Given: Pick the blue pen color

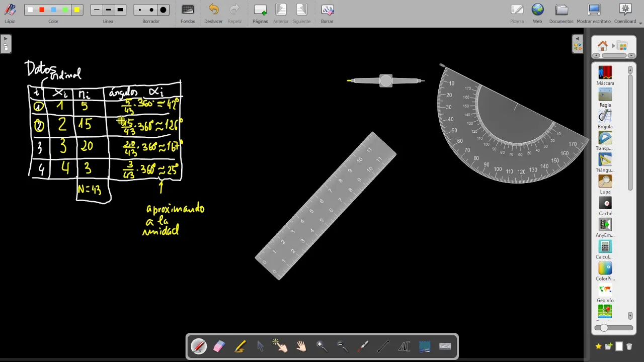Looking at the screenshot, I should 53,10.
